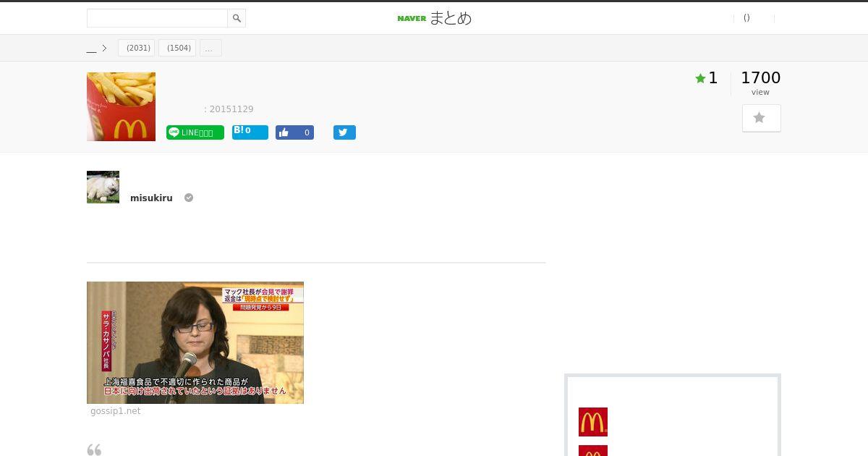Like the article with Facebook thumbs-up
This screenshot has width=868, height=456.
point(294,132)
